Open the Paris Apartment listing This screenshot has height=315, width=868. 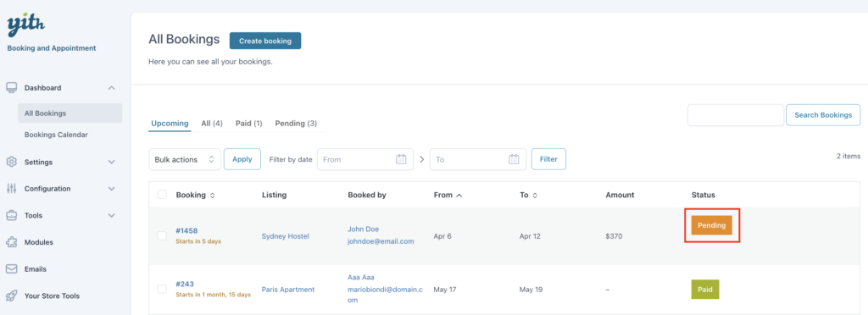coord(288,289)
